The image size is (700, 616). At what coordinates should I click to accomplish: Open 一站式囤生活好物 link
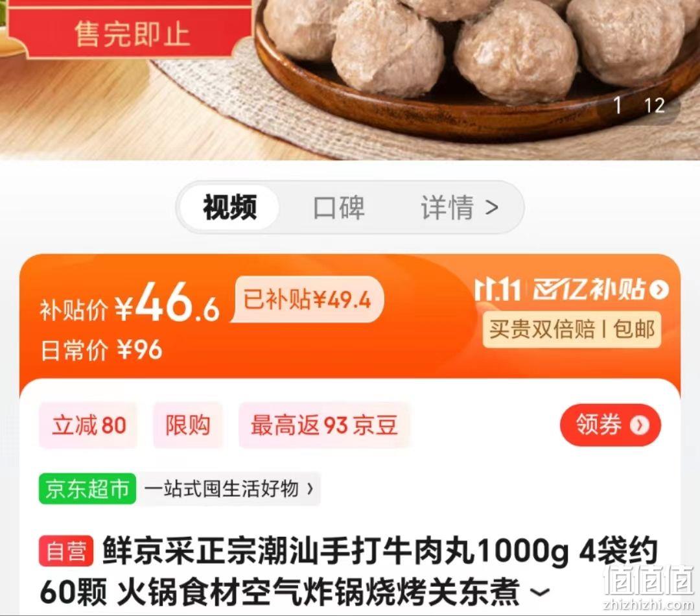click(x=222, y=489)
